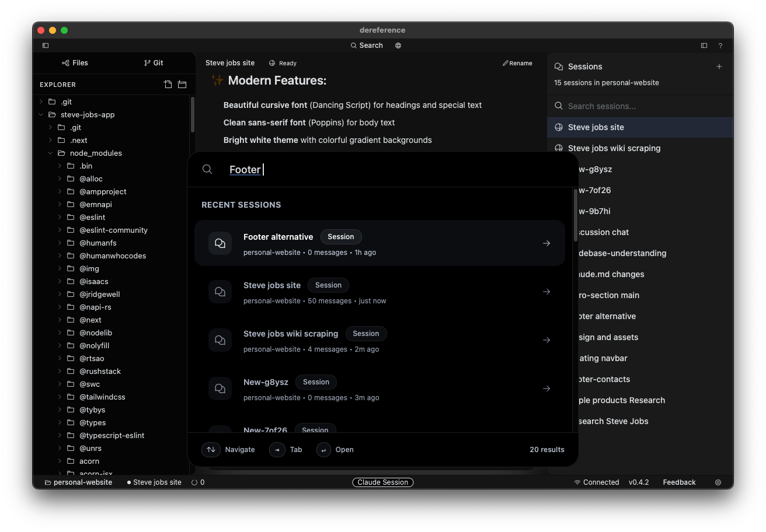
Task: Select the acorn folder row
Action: (x=111, y=461)
